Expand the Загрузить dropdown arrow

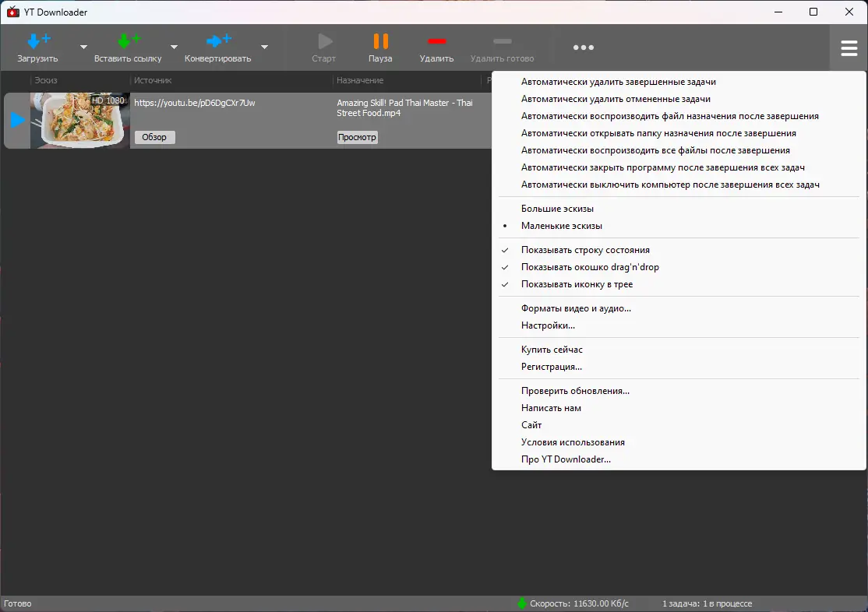tap(83, 47)
